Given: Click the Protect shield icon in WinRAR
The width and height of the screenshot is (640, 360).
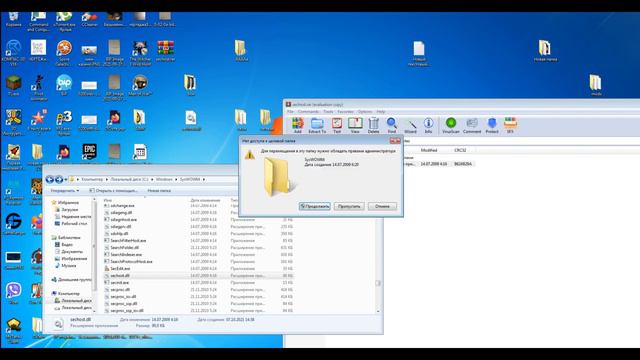Looking at the screenshot, I should pos(492,125).
